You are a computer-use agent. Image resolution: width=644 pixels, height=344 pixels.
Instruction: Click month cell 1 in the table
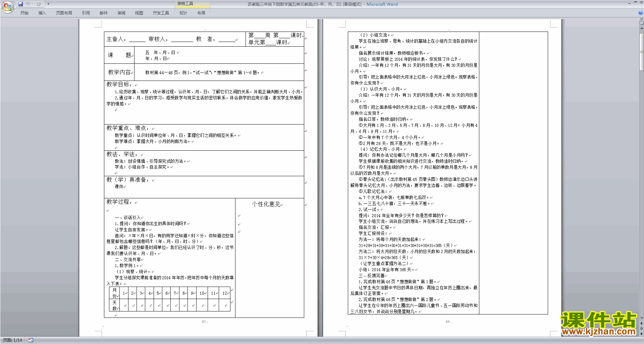(x=124, y=293)
